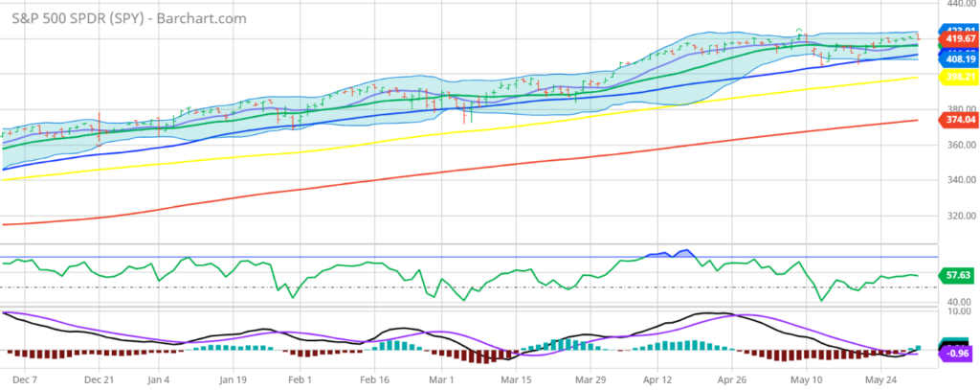Click the Feb 1 date label
This screenshot has height=390, width=980.
[301, 379]
